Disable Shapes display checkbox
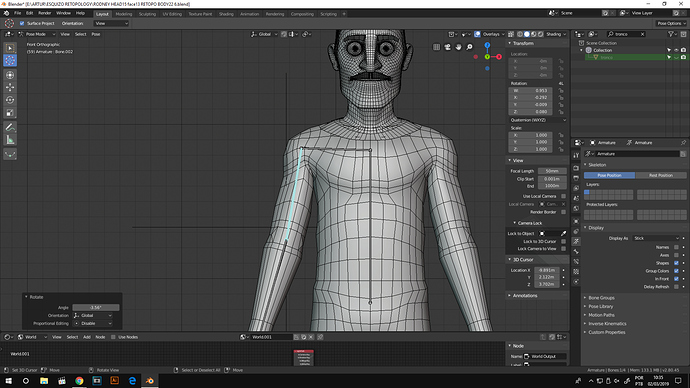Image resolution: width=690 pixels, height=388 pixels. click(x=676, y=263)
